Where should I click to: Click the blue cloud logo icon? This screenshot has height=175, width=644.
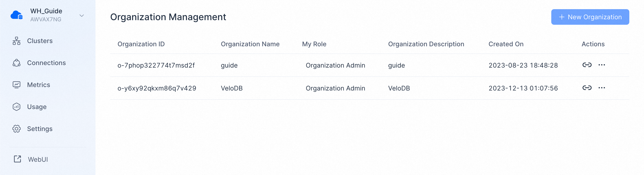click(17, 15)
